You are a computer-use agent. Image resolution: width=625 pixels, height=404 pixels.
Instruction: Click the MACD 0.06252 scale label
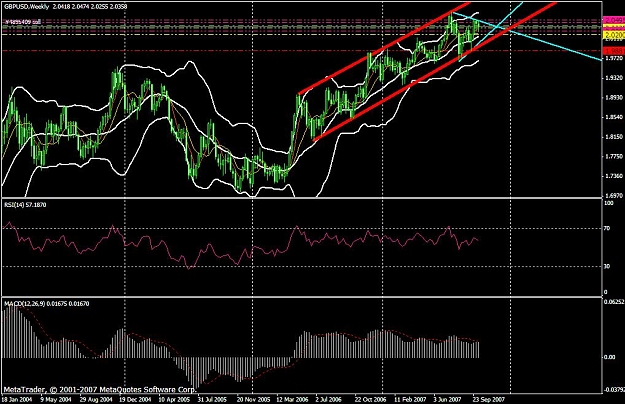614,302
